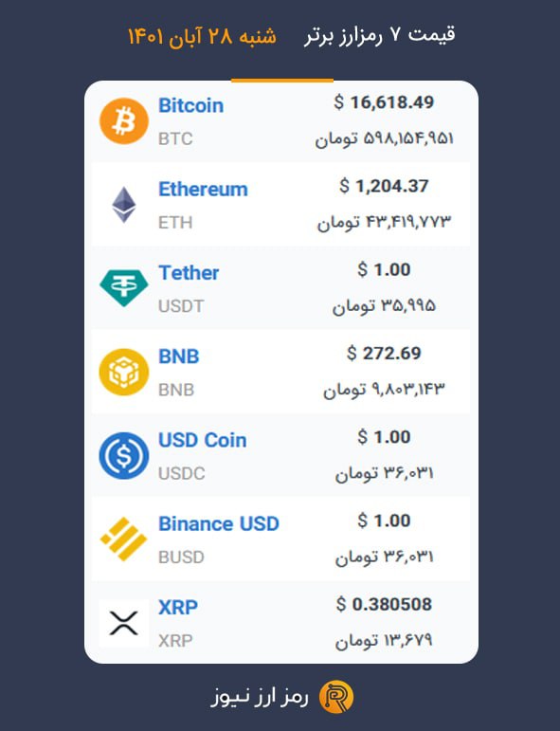This screenshot has height=731, width=560.
Task: Click the yellow BNB coin icon
Action: (x=124, y=372)
